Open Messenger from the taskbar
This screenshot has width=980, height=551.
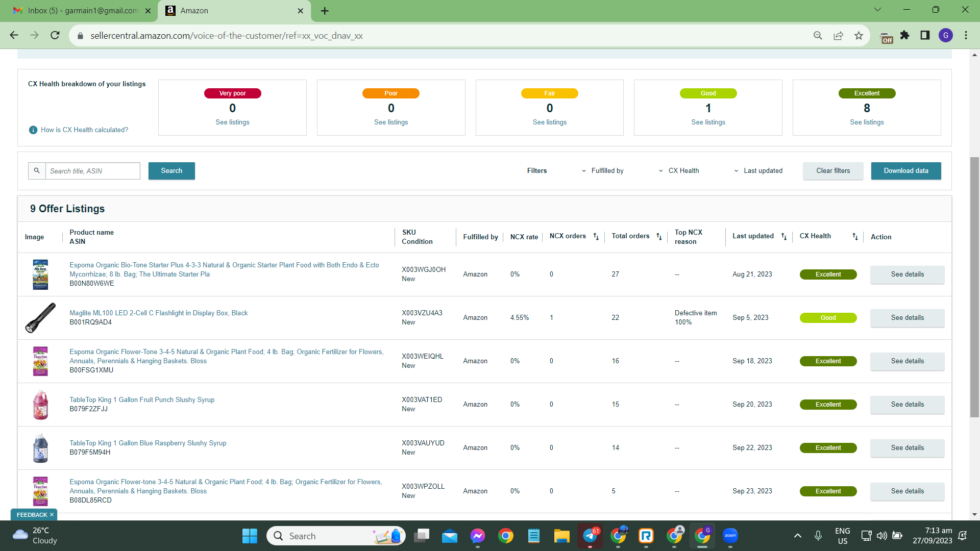click(x=478, y=536)
